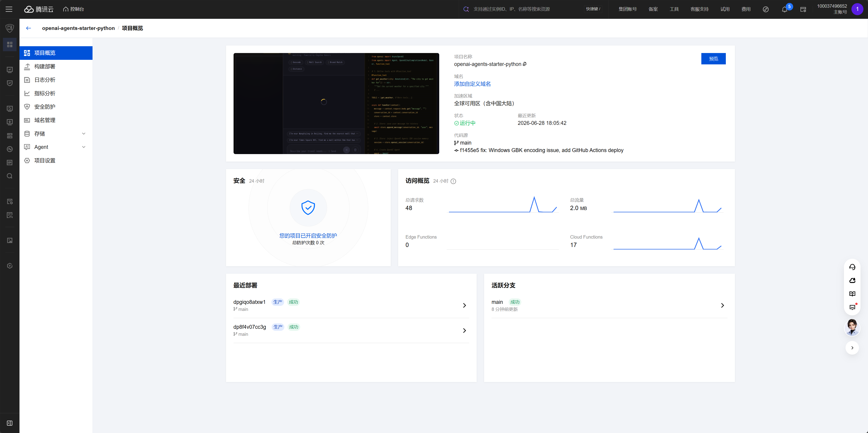Click the pulse circle icon in dark sidebar

(10, 149)
